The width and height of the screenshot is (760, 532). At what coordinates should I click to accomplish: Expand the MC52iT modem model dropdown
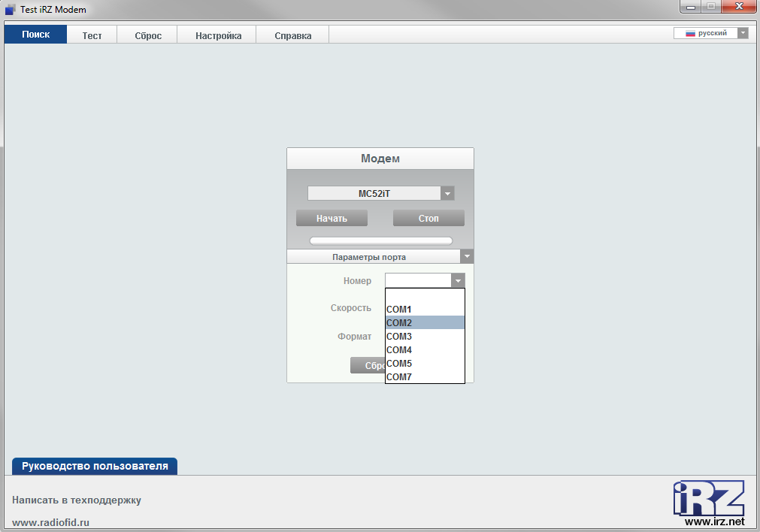tap(447, 194)
